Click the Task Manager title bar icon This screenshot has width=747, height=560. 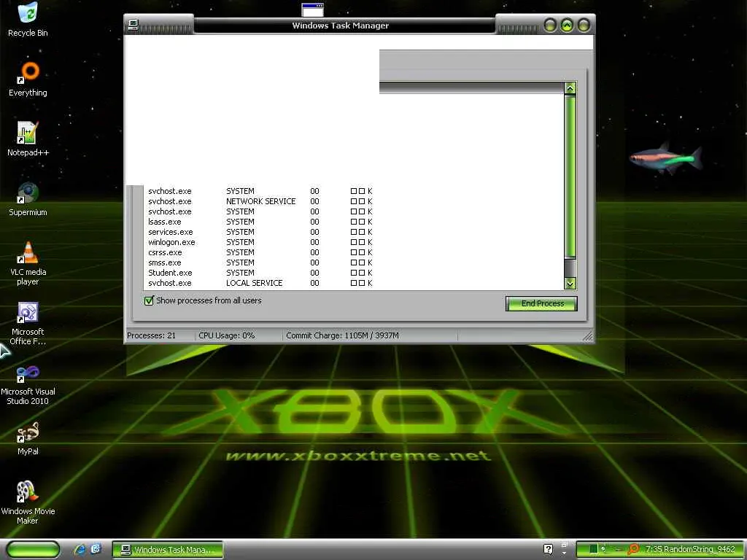tap(133, 26)
